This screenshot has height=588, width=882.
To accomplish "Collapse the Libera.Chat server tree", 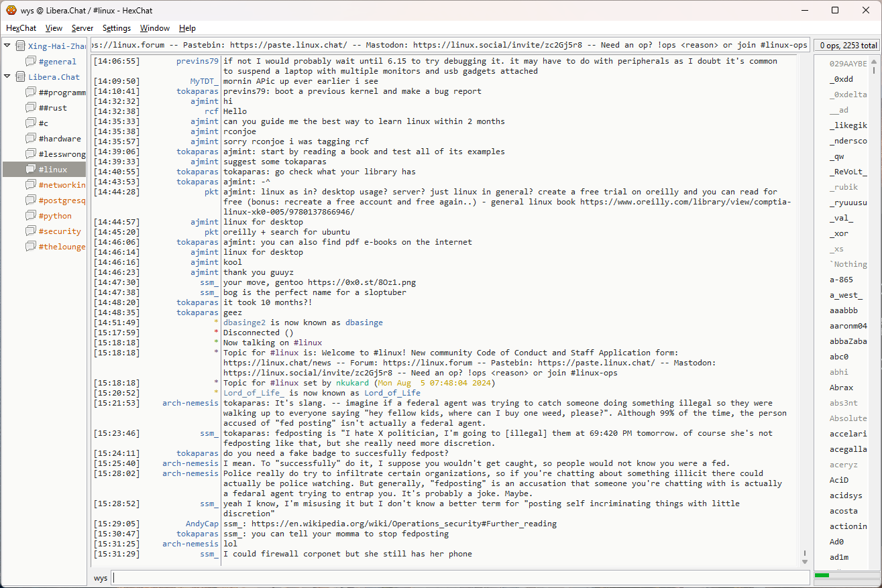I will click(x=7, y=76).
